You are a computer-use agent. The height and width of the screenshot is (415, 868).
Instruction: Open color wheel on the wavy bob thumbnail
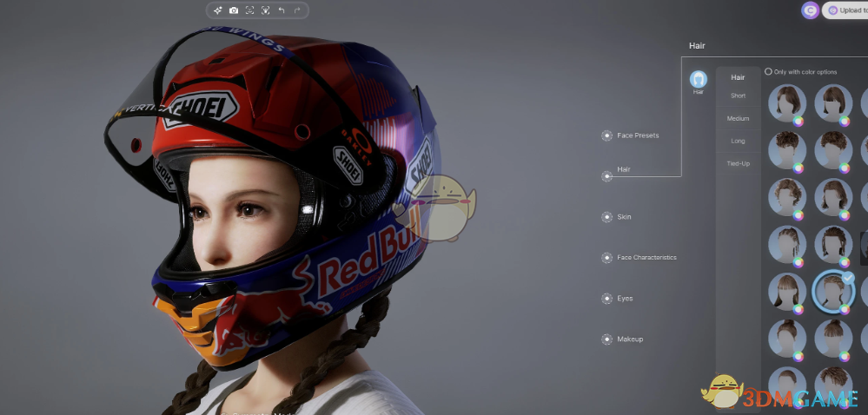tap(798, 121)
